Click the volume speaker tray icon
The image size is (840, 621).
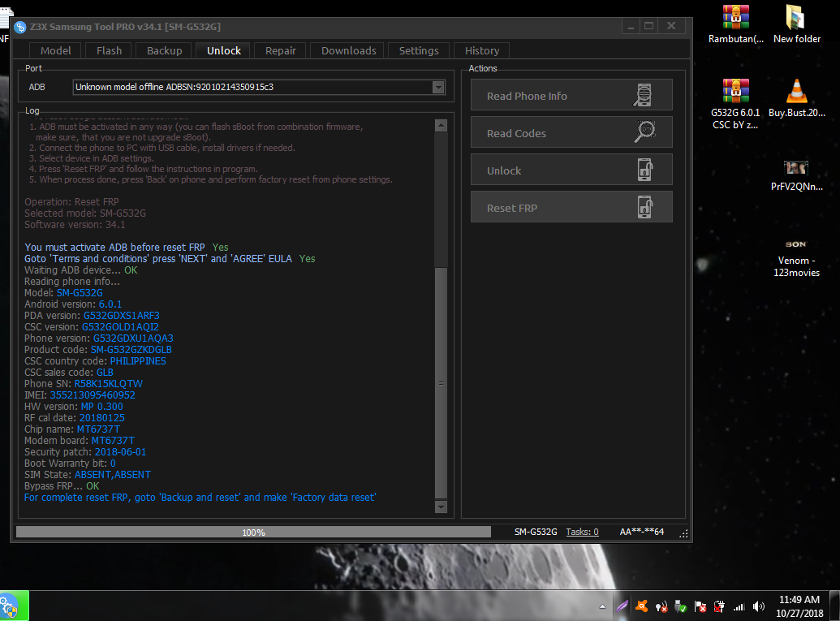759,606
